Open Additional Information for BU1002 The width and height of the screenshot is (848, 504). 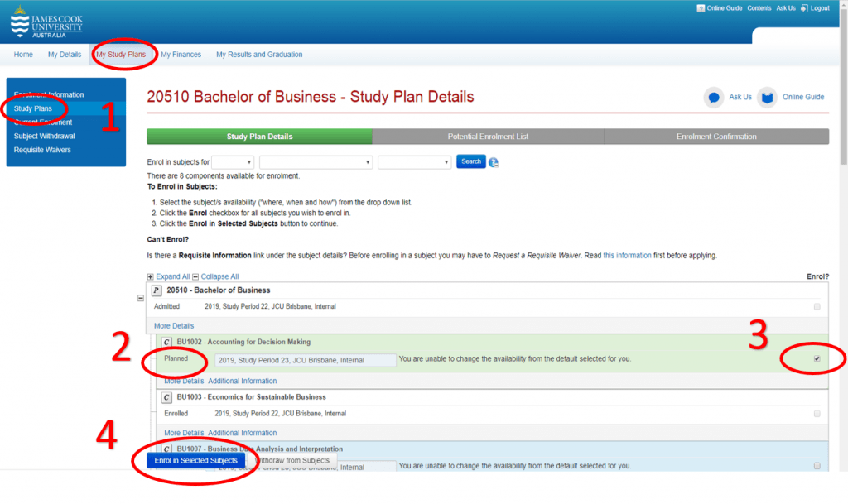pyautogui.click(x=243, y=381)
